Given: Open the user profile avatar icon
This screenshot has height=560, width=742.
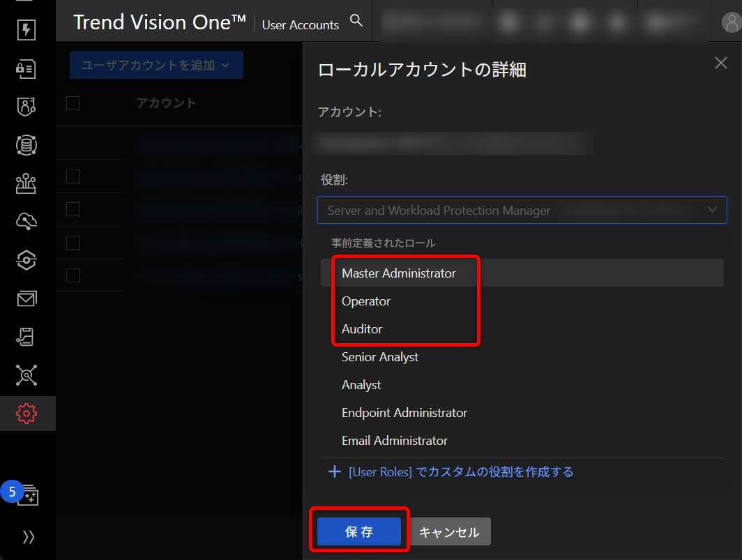Looking at the screenshot, I should coord(731,23).
